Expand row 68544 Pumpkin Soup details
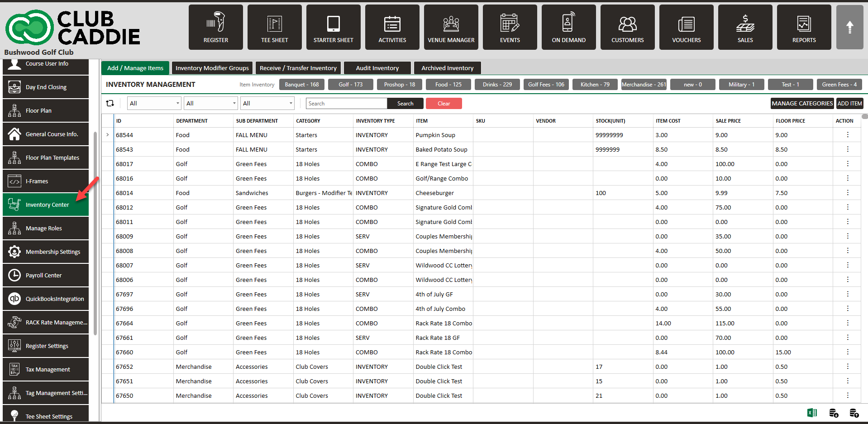 pos(108,135)
